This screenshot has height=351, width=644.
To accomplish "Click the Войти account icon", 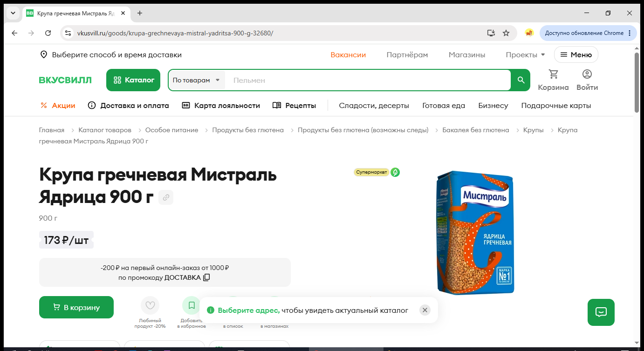I will pos(587,80).
